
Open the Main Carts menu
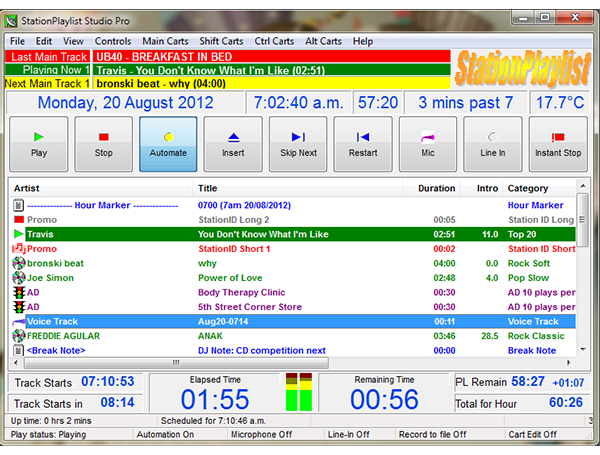(x=165, y=41)
